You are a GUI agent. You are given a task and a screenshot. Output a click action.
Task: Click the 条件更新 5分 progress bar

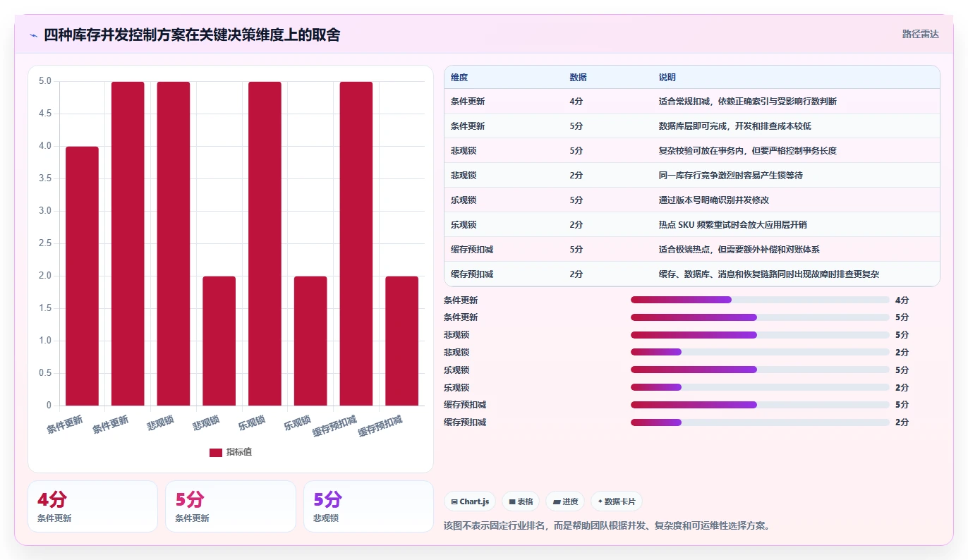click(760, 317)
